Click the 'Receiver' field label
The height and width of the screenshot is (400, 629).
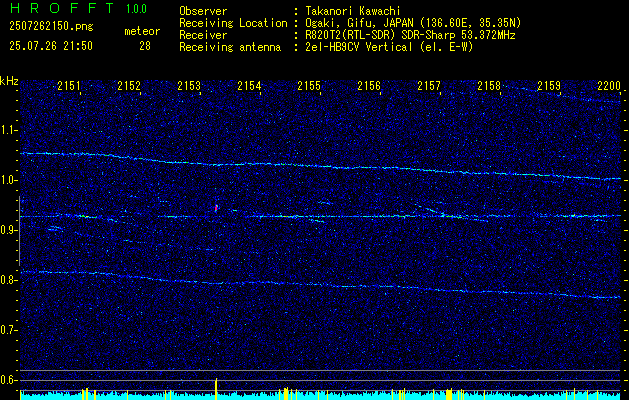coord(203,35)
